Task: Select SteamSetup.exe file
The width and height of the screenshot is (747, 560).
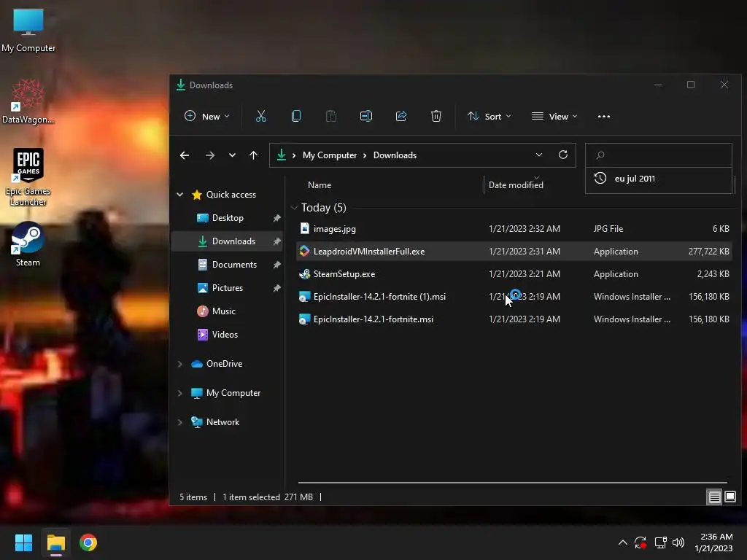Action: [514, 274]
